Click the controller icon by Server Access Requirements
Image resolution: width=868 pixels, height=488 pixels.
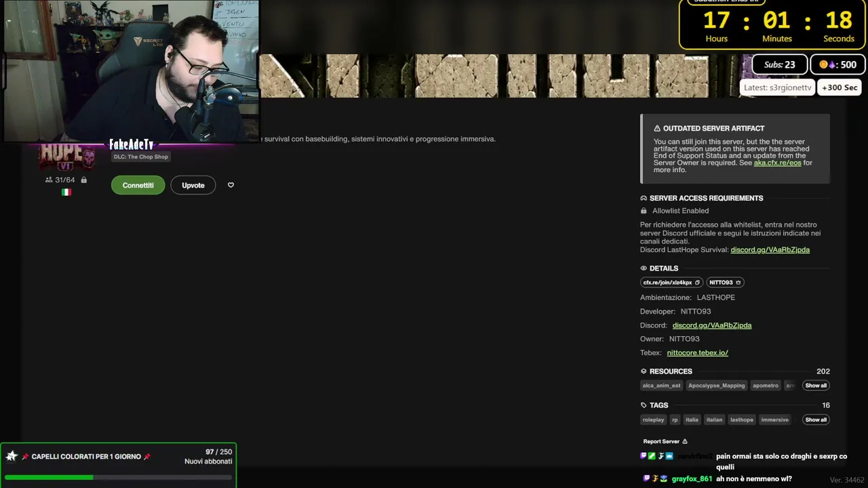644,198
